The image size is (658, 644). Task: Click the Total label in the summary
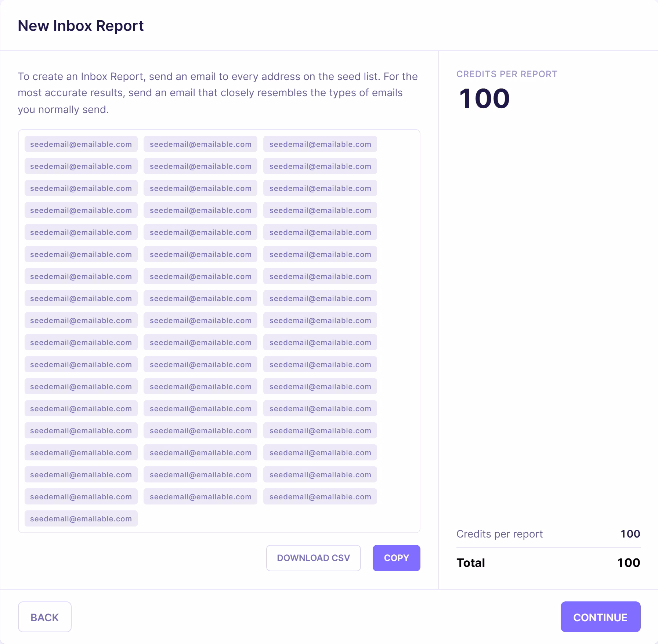pos(471,562)
